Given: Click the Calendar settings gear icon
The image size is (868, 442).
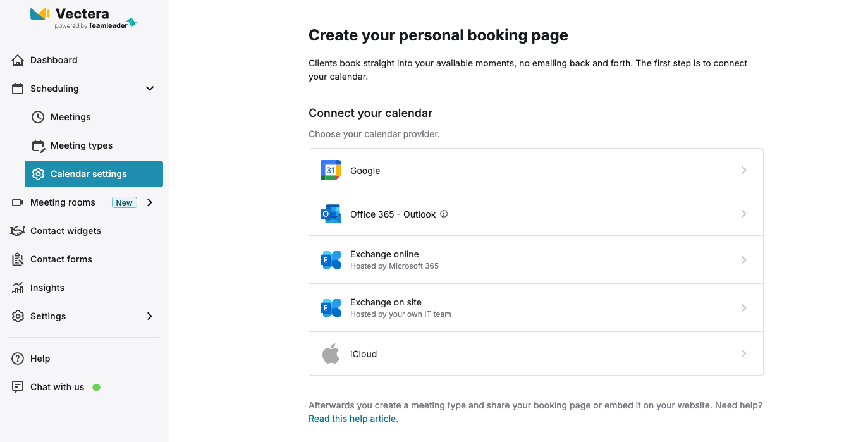Looking at the screenshot, I should pyautogui.click(x=38, y=174).
